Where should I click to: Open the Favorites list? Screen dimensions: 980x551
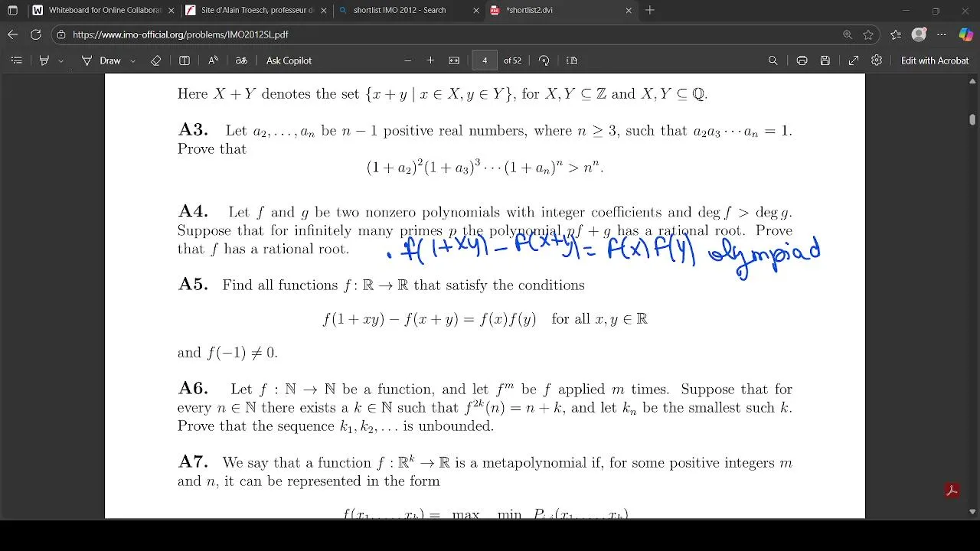click(896, 34)
